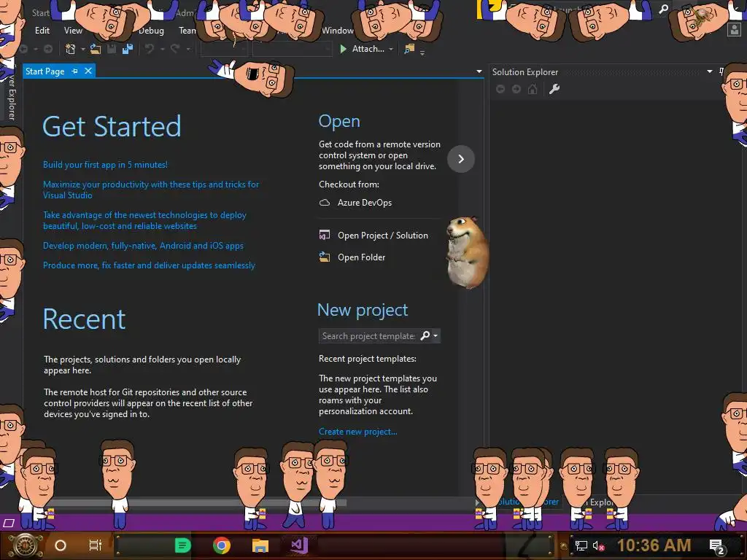Open the Undo history dropdown arrow
747x560 pixels.
click(163, 49)
